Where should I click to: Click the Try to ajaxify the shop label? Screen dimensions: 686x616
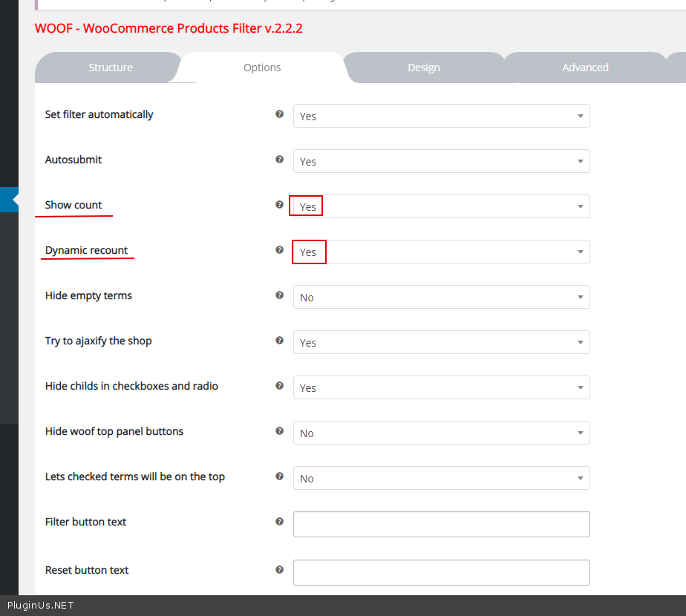(x=99, y=341)
